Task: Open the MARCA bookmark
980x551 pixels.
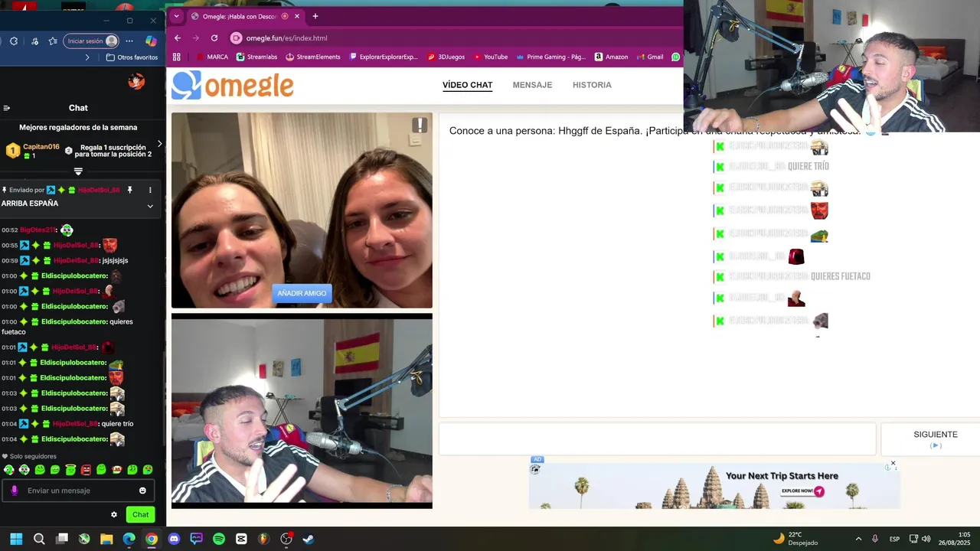Action: pos(212,57)
